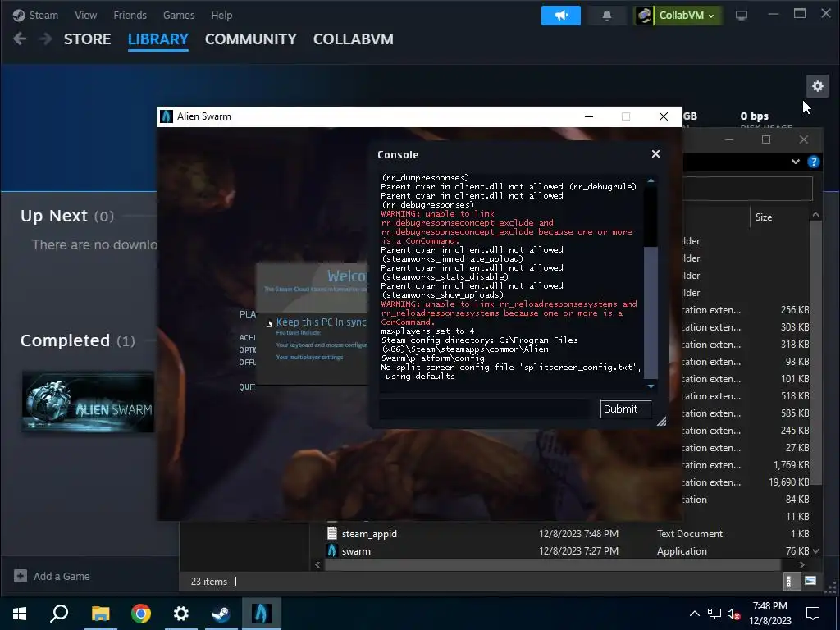Switch to the LIBRARY tab
Screen dimensions: 840x630
click(x=158, y=39)
